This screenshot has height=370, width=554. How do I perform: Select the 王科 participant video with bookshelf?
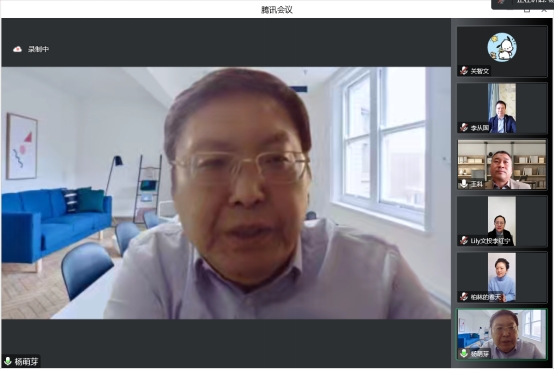502,165
